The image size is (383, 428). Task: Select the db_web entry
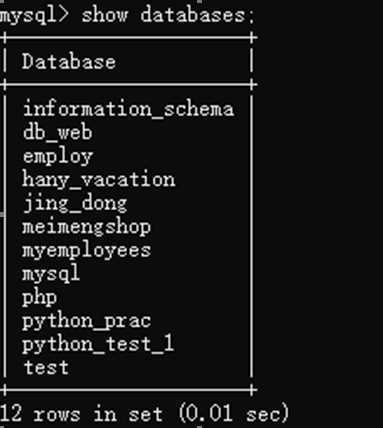pos(57,132)
